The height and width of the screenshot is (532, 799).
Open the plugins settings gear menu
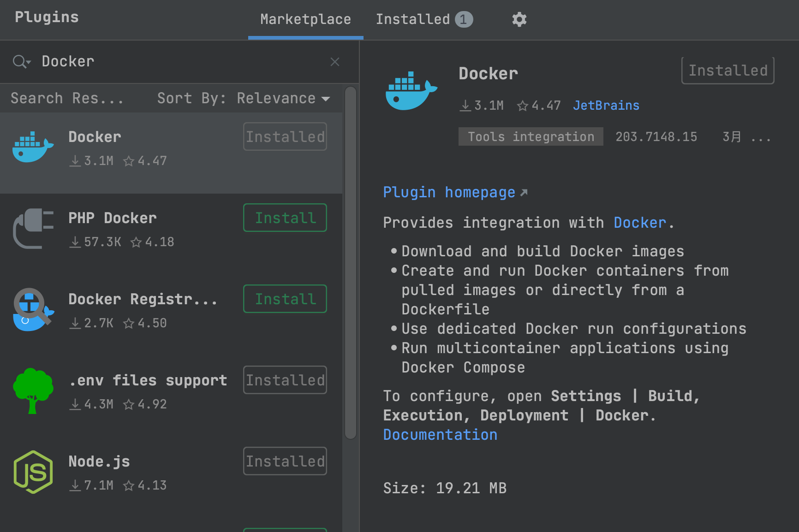[519, 19]
